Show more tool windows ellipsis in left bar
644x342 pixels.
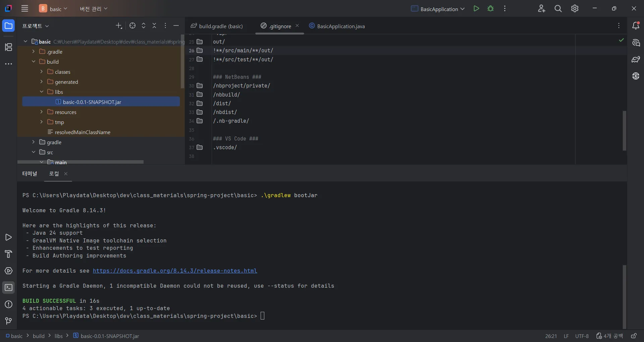8,64
